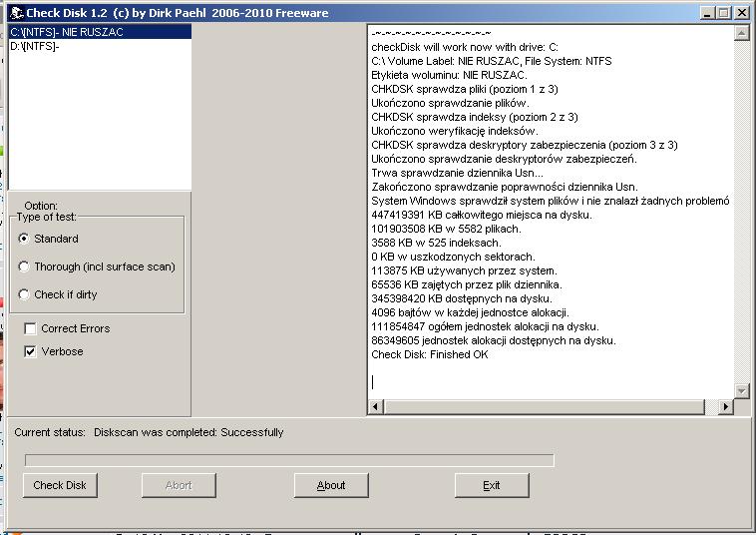Image resolution: width=756 pixels, height=535 pixels.
Task: Place cursor on empty last log line
Action: [x=550, y=382]
